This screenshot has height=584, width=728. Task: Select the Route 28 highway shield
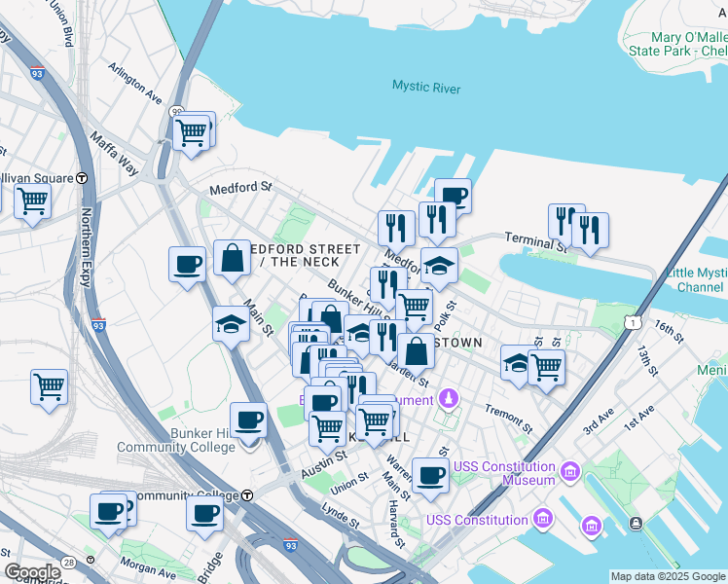pos(69,564)
